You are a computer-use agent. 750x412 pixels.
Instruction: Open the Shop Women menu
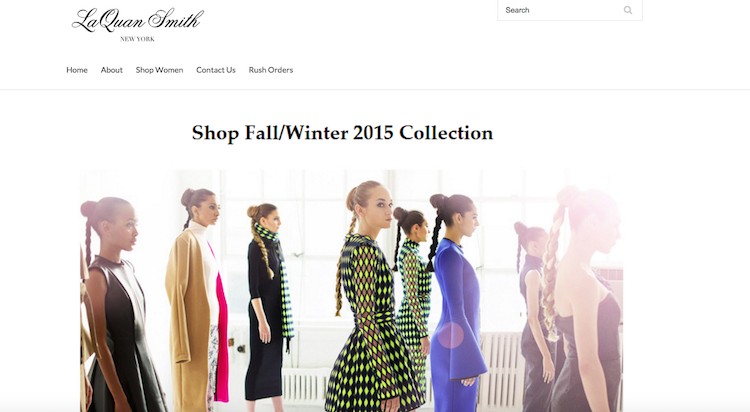pos(159,70)
